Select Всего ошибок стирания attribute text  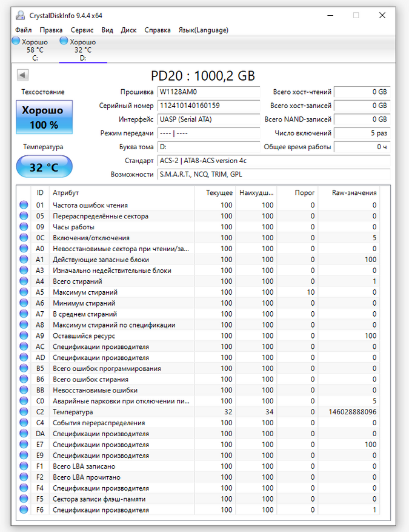[x=90, y=379]
